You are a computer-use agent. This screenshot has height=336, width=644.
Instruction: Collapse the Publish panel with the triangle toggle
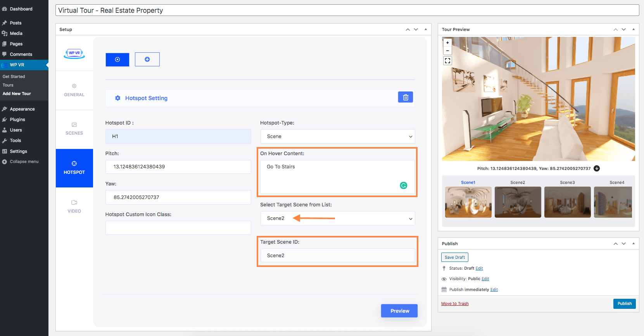tap(634, 244)
